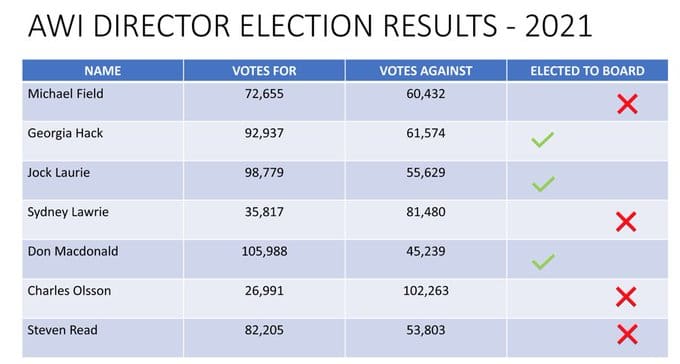The width and height of the screenshot is (680, 364).
Task: Click the red cross in Michael Field's row
Action: pos(628,104)
